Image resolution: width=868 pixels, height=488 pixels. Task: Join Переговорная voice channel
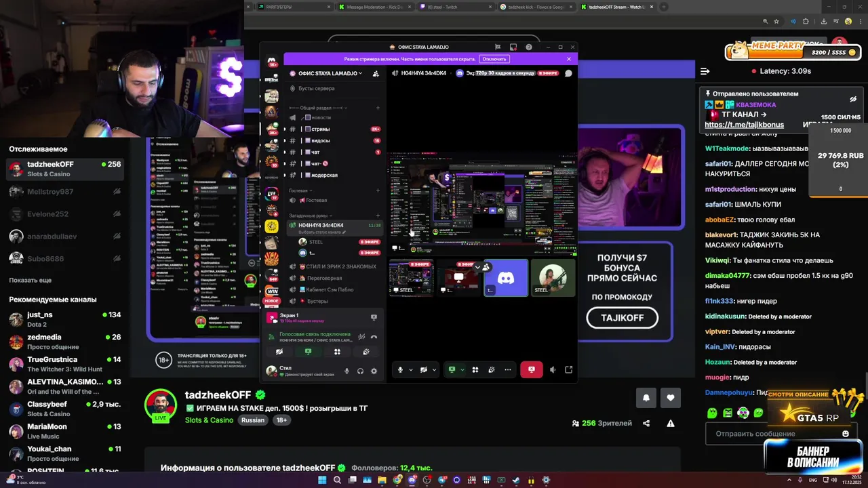coord(333,278)
